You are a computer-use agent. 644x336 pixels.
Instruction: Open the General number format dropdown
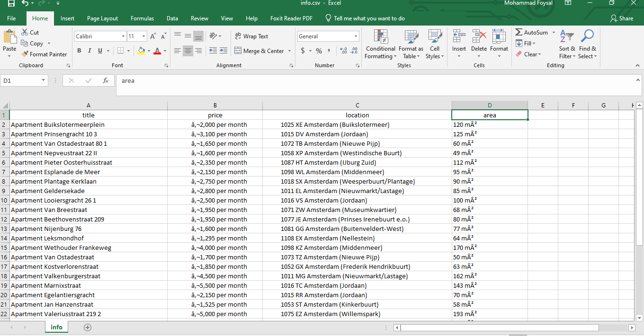tap(356, 36)
